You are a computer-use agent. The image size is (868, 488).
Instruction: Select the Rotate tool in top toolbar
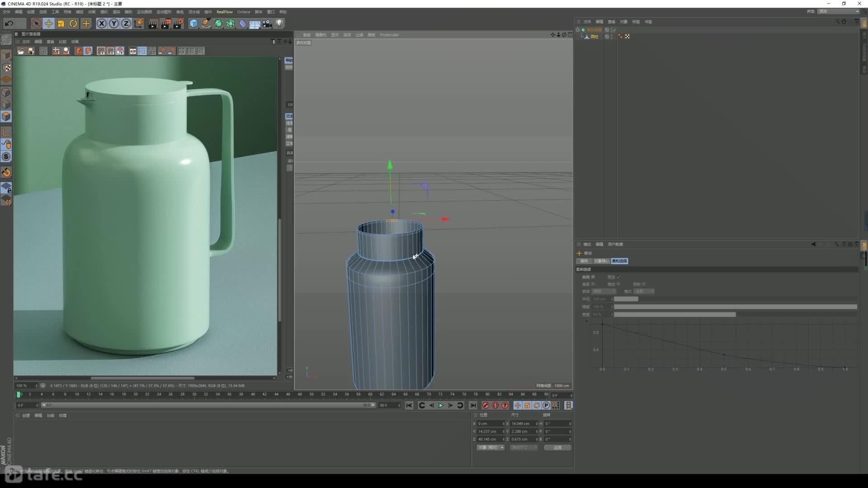(73, 23)
